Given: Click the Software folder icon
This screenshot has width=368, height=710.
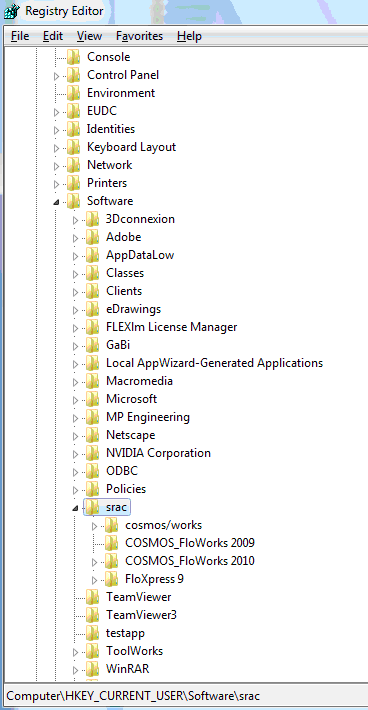Looking at the screenshot, I should click(x=73, y=201).
